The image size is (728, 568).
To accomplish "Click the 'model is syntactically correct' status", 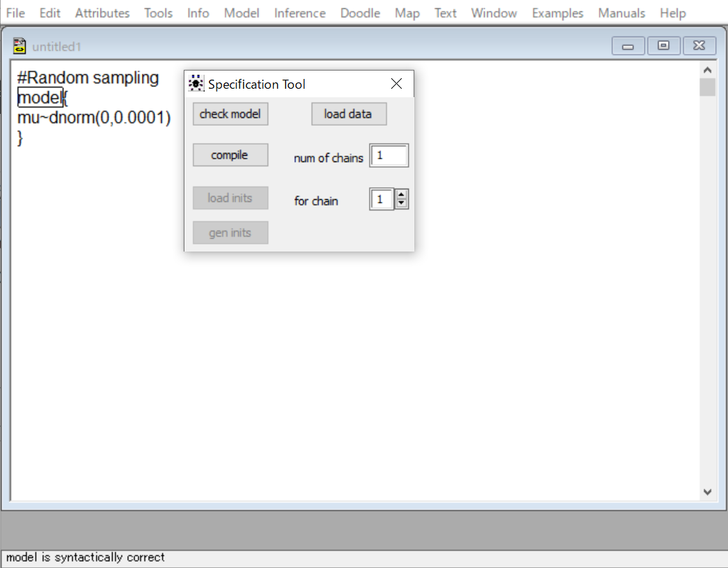I will point(85,557).
